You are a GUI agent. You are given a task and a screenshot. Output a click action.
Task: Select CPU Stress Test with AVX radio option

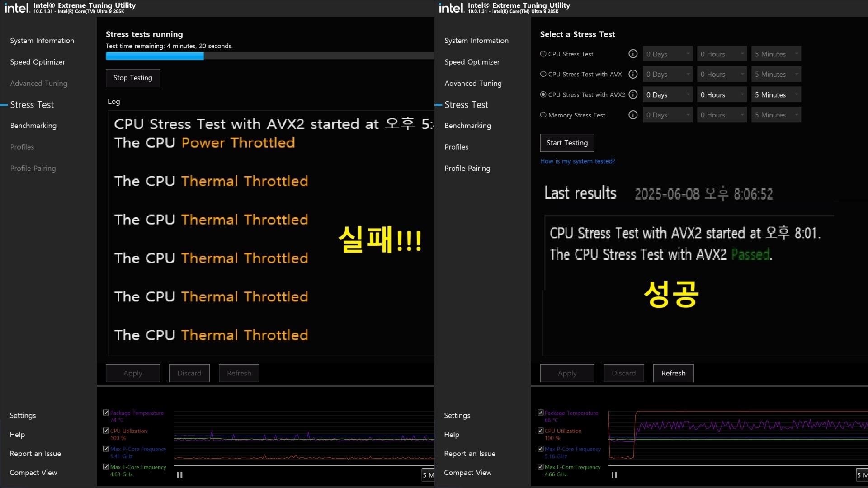tap(543, 74)
